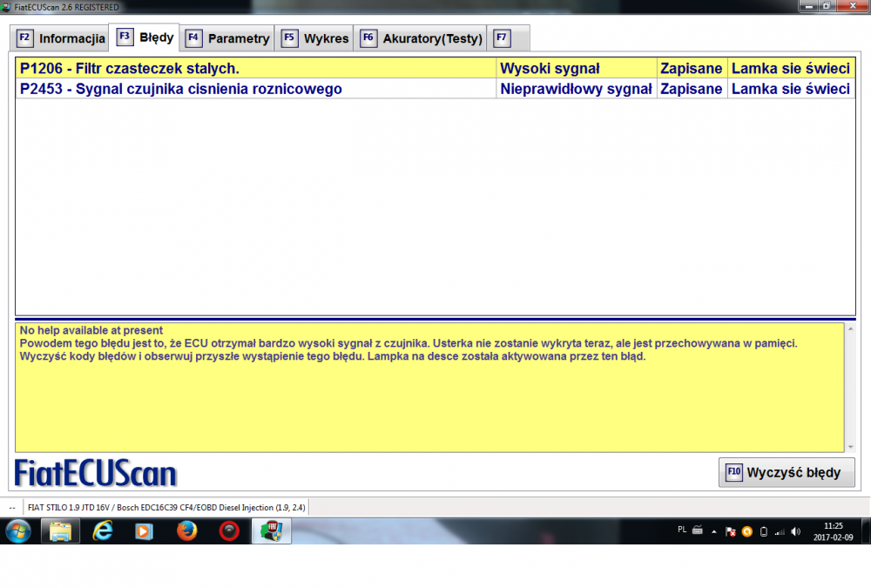The height and width of the screenshot is (588, 871).
Task: Open the Windows Start menu
Action: [x=18, y=531]
